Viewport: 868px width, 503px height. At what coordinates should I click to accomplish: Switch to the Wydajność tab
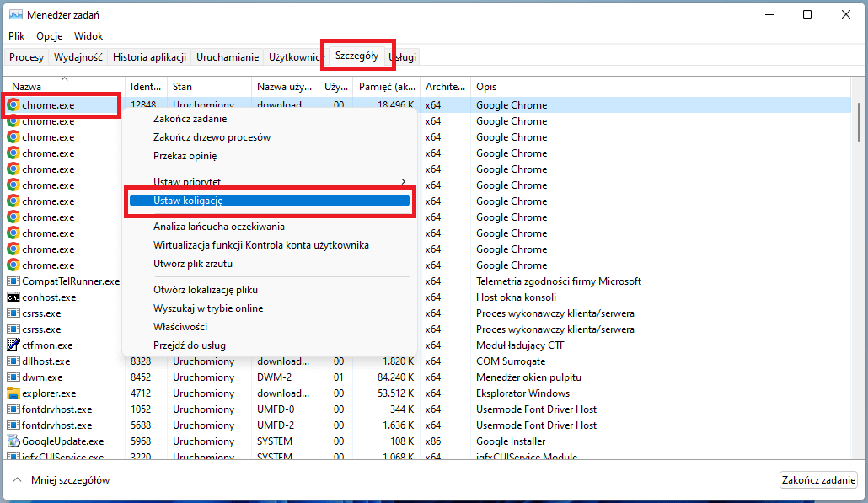click(78, 57)
